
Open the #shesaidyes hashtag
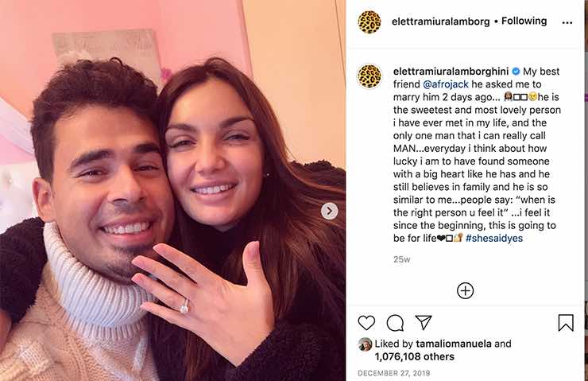(x=494, y=238)
